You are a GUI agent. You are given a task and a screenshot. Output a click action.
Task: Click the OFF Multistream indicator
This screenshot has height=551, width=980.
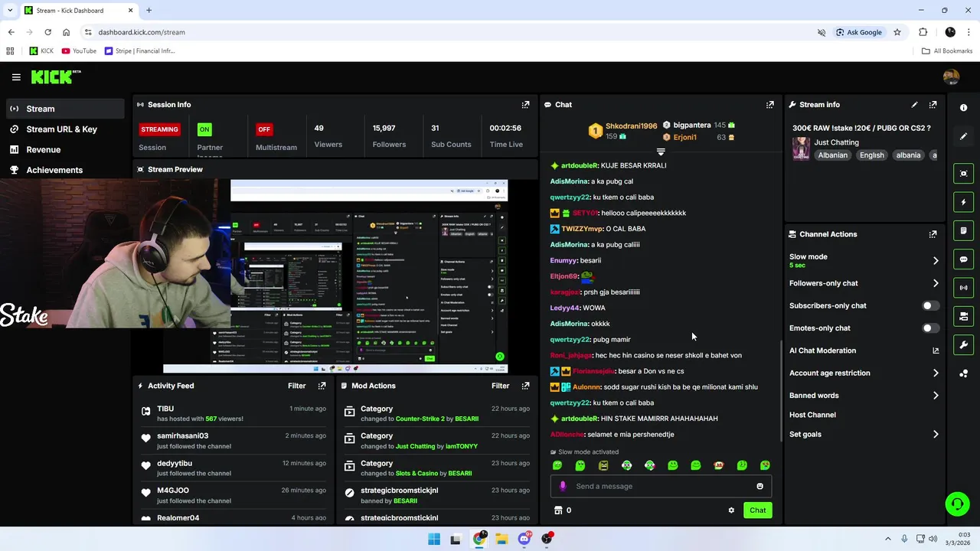click(x=264, y=129)
